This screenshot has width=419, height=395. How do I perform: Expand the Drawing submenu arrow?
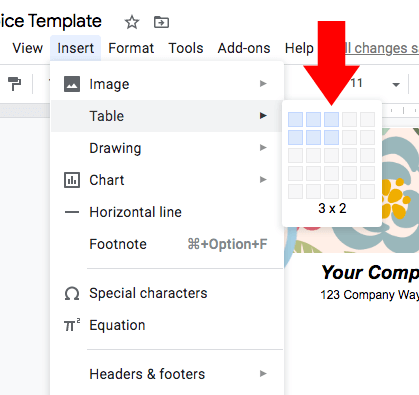[263, 148]
